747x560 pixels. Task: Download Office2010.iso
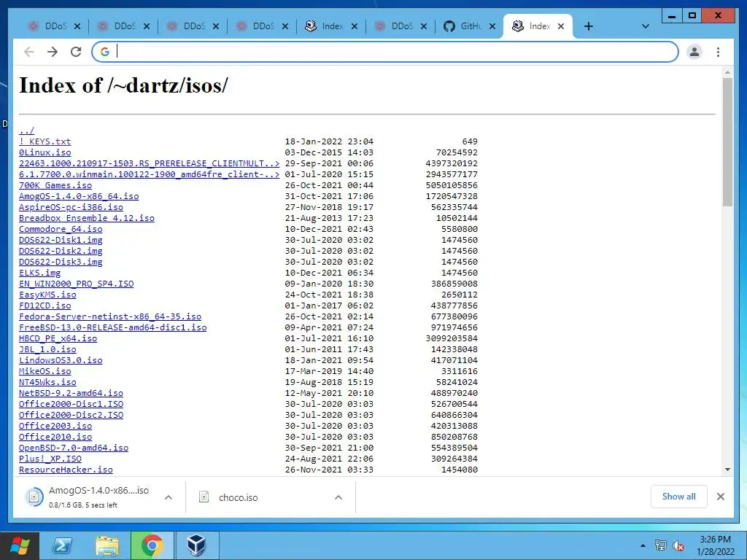pyautogui.click(x=55, y=437)
